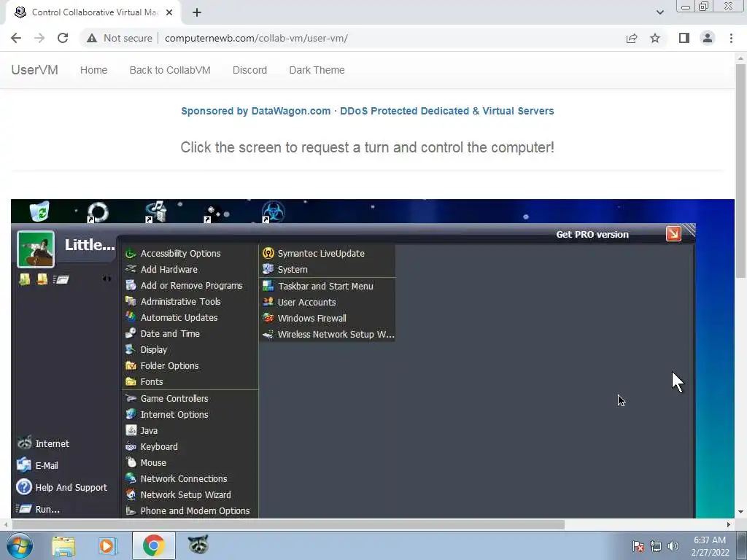The width and height of the screenshot is (747, 560).
Task: Click the Fonts folder icon
Action: 131,382
